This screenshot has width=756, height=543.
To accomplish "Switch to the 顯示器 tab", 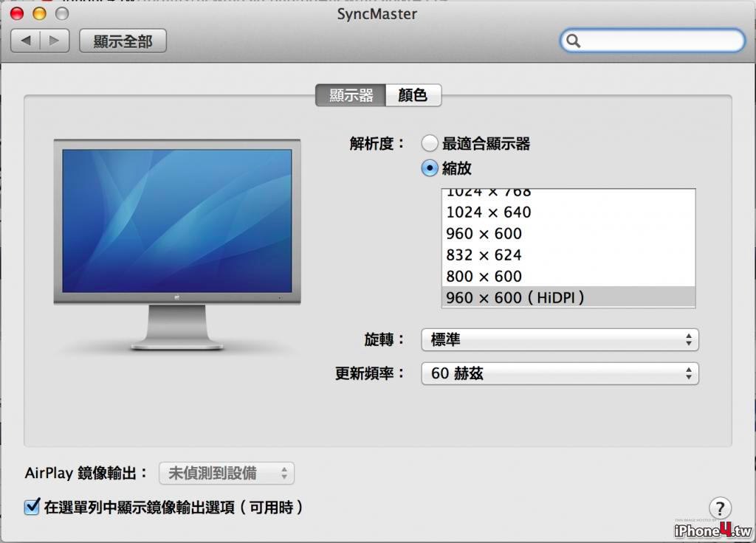I will pyautogui.click(x=351, y=95).
